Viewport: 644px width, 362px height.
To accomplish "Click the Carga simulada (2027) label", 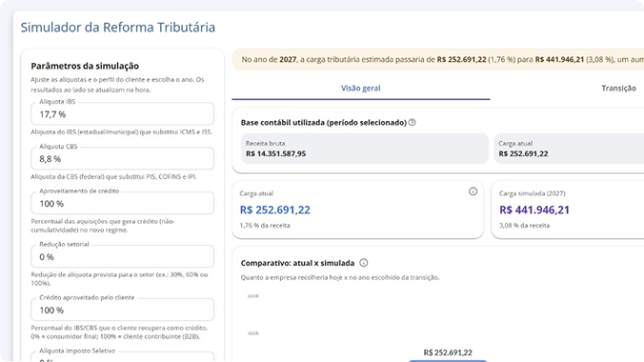I will [532, 193].
